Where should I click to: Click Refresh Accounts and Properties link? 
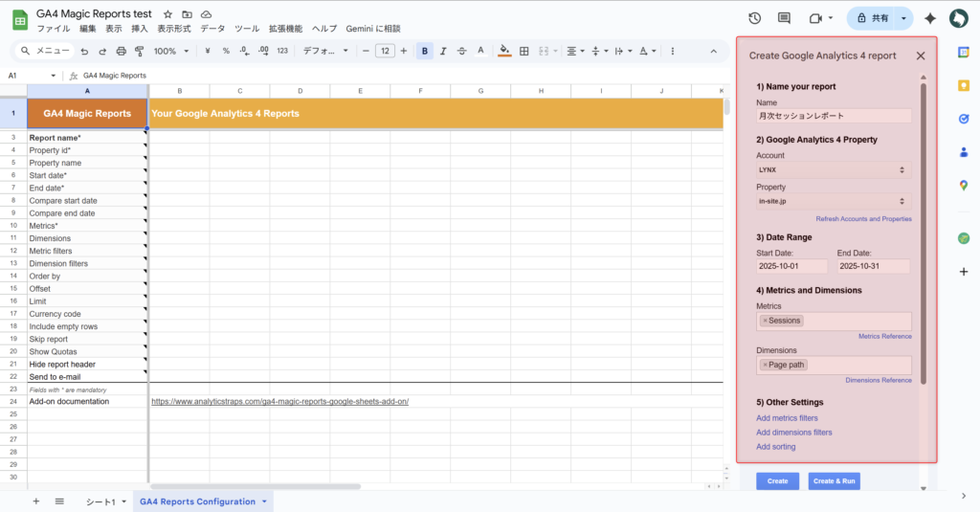(x=863, y=219)
